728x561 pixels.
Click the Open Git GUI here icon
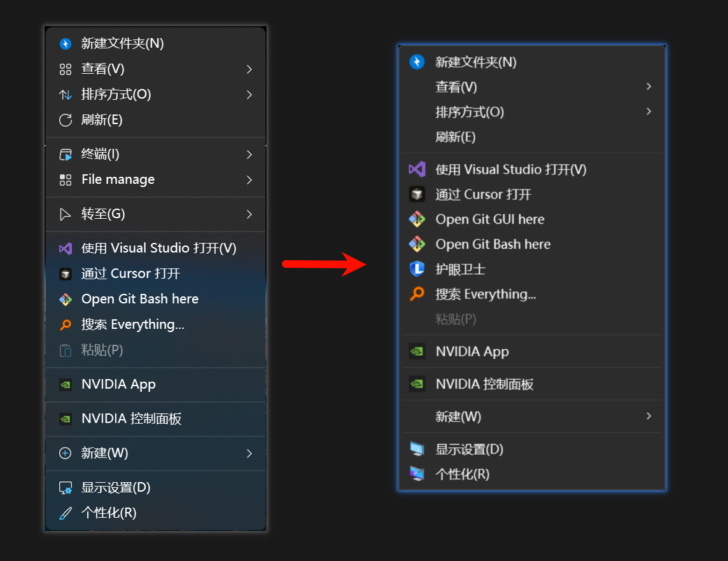[417, 219]
